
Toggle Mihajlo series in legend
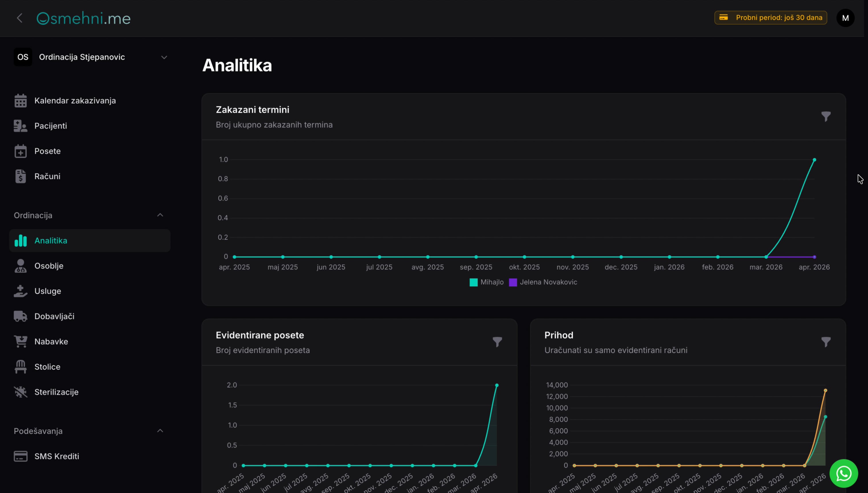click(x=486, y=282)
